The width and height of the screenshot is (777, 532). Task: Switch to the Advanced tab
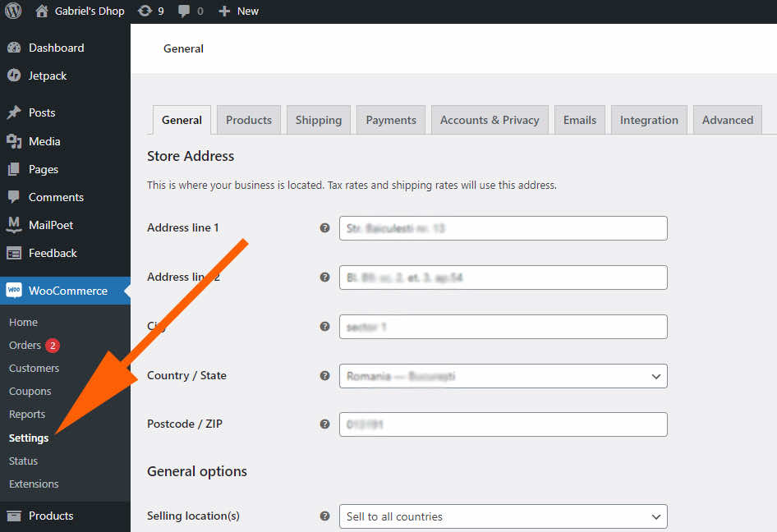click(728, 120)
